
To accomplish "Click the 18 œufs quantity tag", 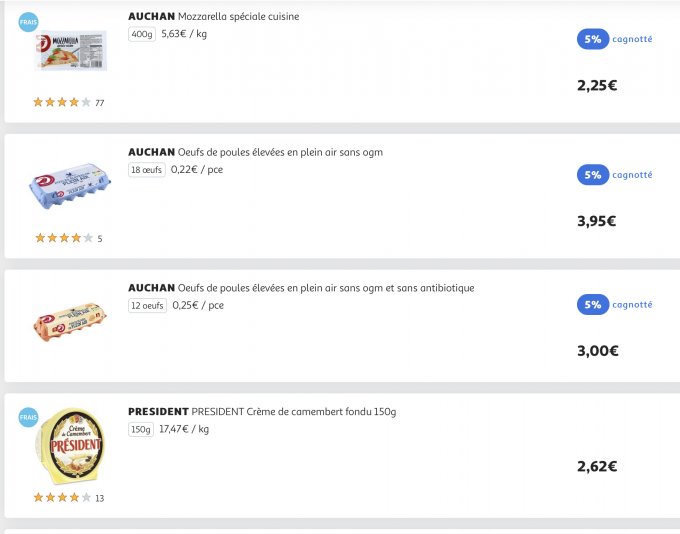I will (146, 170).
